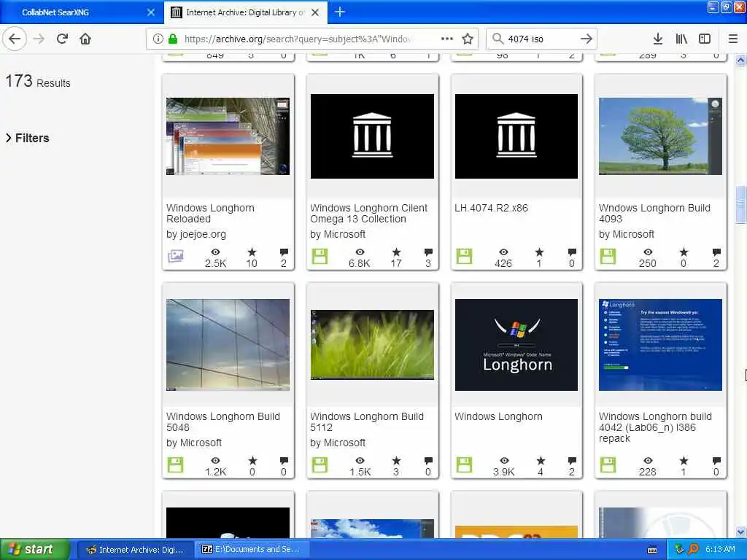The image size is (747, 560).
Task: Open LH.4074.R2.x86 item thumbnail
Action: coord(516,136)
